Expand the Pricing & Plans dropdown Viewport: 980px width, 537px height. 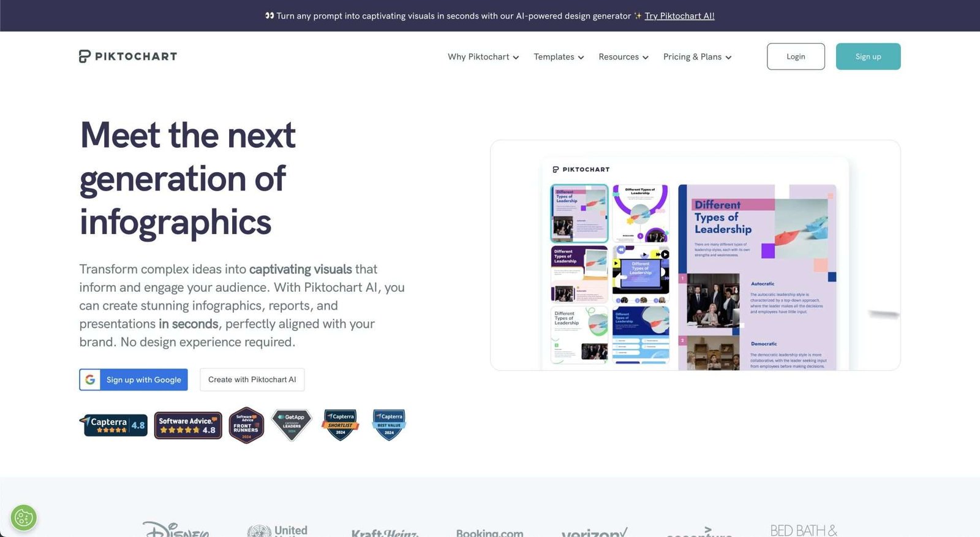[x=698, y=56]
